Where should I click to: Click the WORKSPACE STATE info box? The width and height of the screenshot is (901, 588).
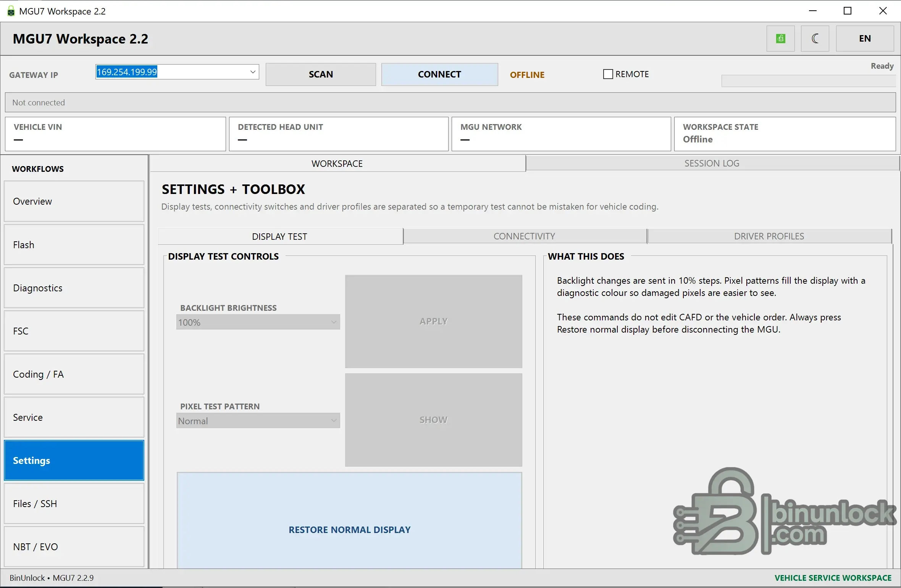tap(785, 134)
